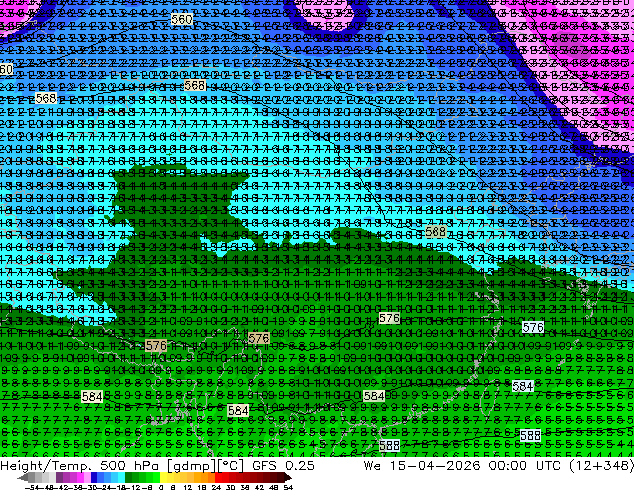This screenshot has height=490, width=634.
Task: Click the dark blue swatch in the color scale
Action: (x=94, y=477)
